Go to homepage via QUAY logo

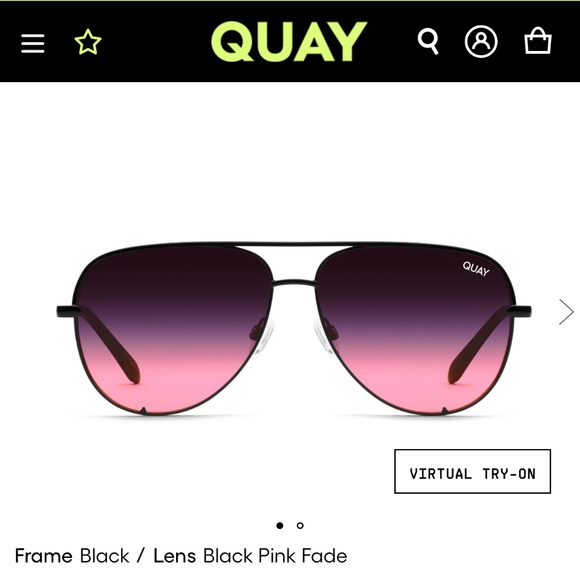tap(289, 41)
